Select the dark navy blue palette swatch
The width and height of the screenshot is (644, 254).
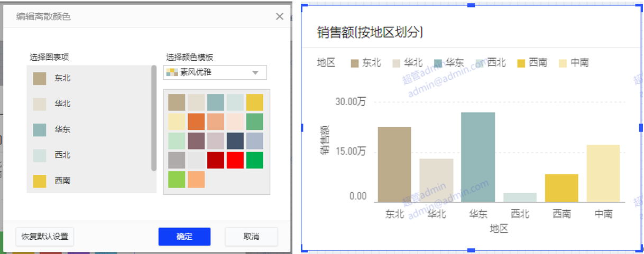[x=235, y=141]
